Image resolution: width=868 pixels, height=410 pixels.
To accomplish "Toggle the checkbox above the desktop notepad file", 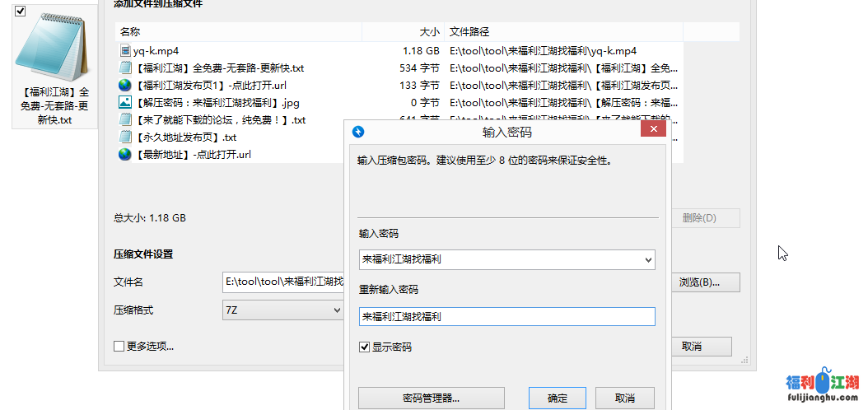I will (x=21, y=10).
